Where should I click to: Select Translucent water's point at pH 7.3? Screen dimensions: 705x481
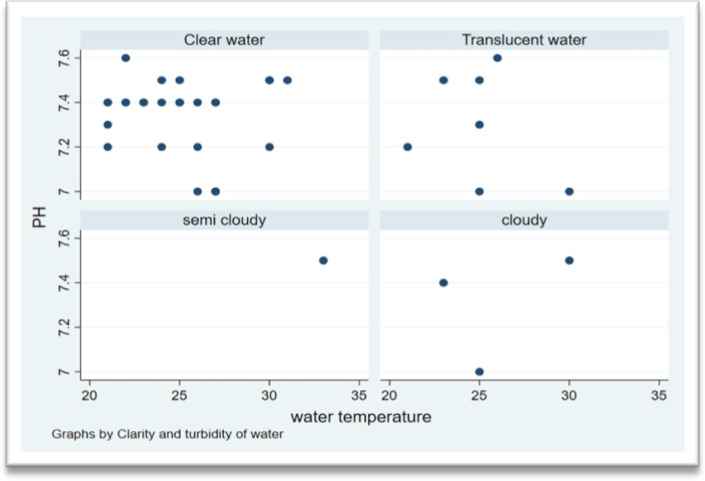[x=479, y=125]
